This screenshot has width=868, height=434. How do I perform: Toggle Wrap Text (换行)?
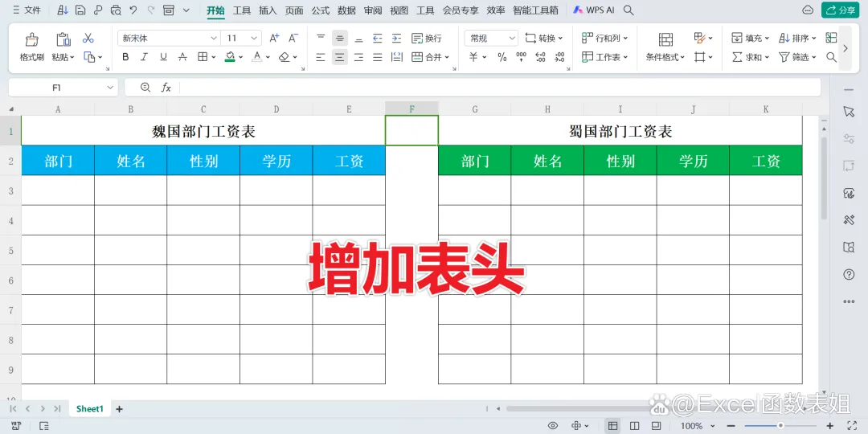tap(426, 39)
